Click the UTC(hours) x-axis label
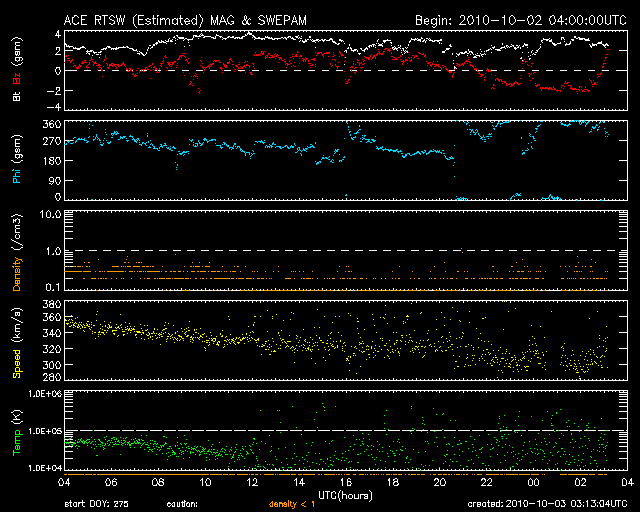The height and width of the screenshot is (512, 640). [x=345, y=495]
